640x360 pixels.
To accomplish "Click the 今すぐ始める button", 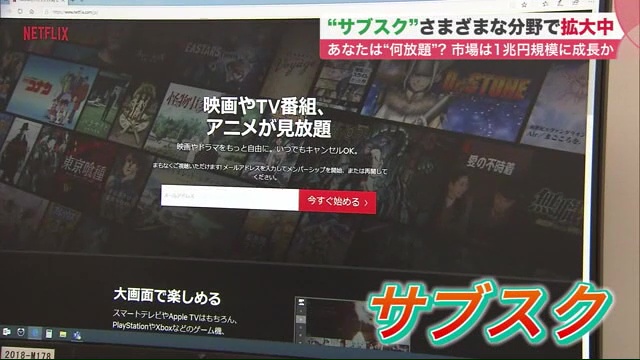I will click(338, 202).
